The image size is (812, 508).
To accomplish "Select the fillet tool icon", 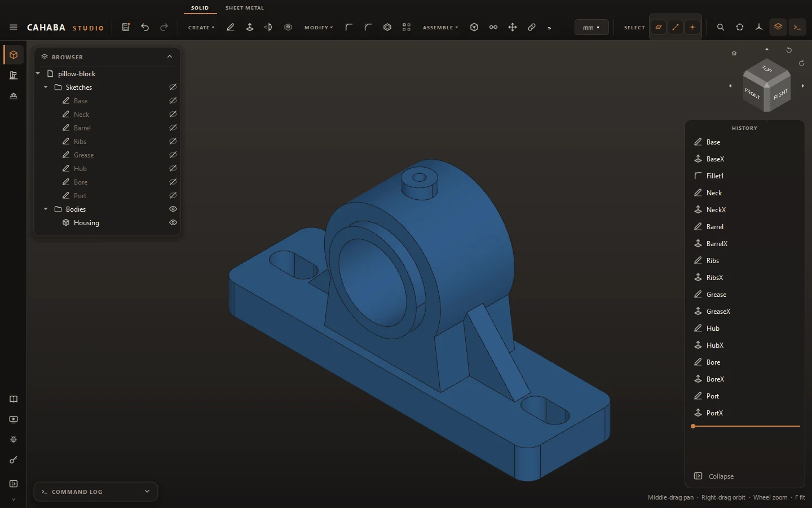I will (349, 27).
